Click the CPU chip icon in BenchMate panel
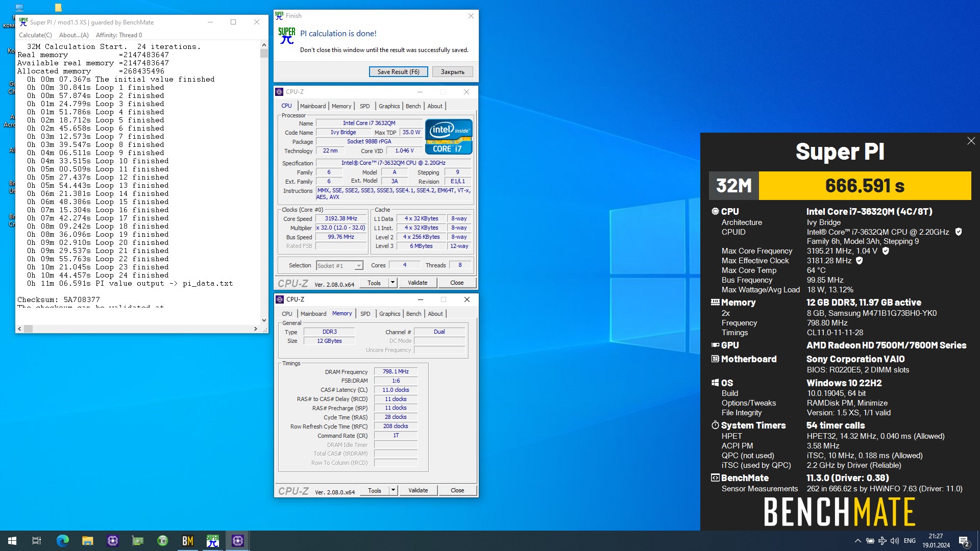This screenshot has width=980, height=551. (x=715, y=211)
